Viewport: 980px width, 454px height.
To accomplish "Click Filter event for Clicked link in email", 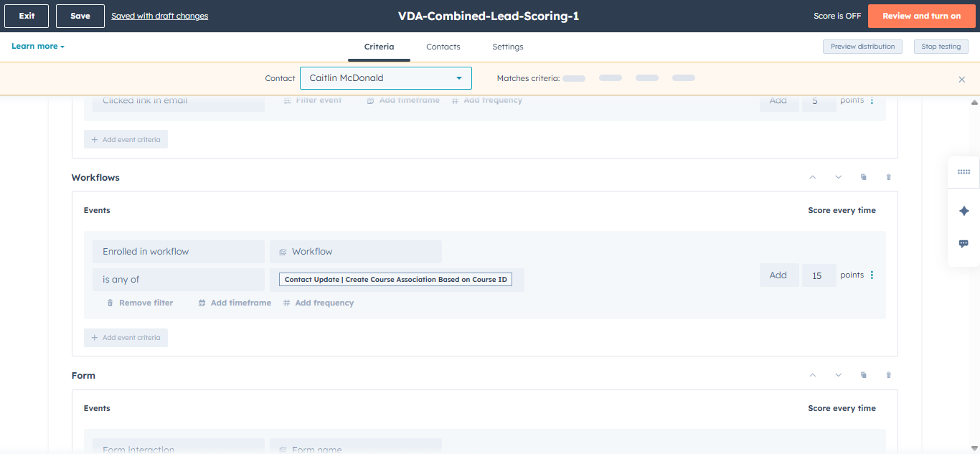I will coord(313,100).
